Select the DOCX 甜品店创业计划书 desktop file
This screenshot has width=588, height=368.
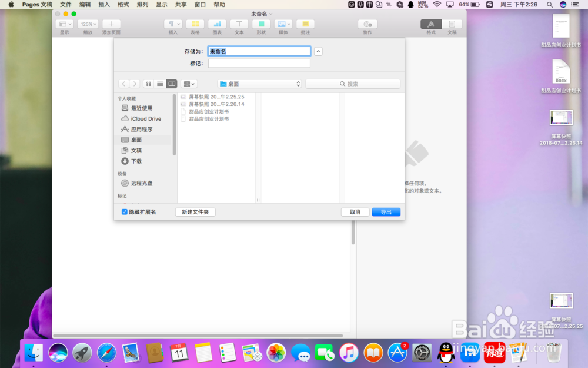[561, 76]
